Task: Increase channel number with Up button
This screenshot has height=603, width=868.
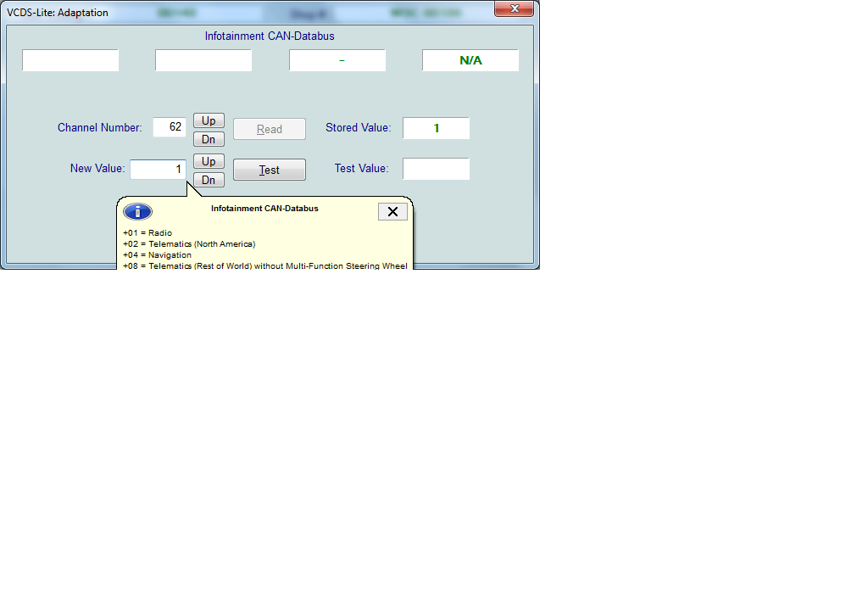Action: coord(209,120)
